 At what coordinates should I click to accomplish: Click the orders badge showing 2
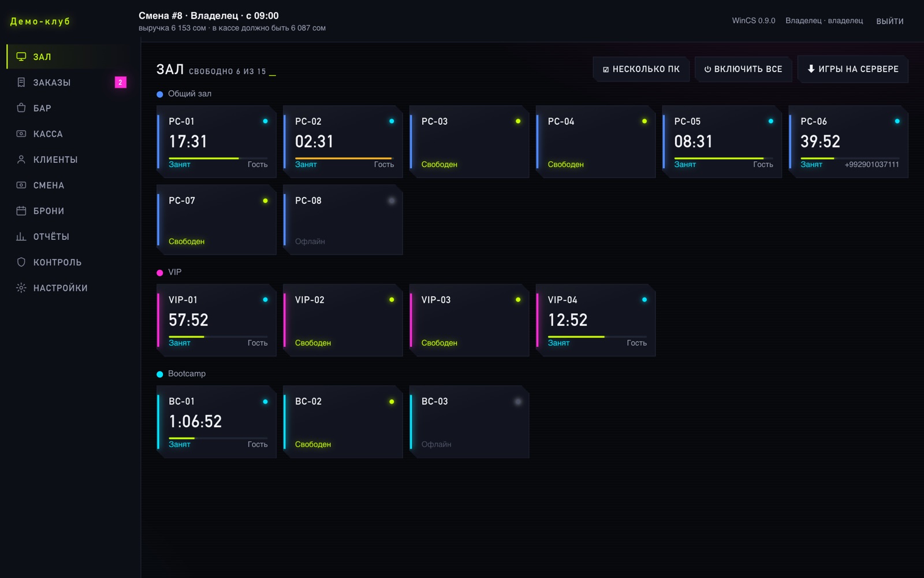coord(120,83)
